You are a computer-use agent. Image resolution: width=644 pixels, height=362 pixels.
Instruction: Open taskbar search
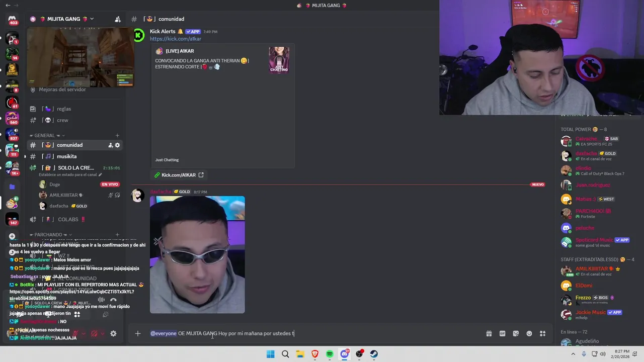coord(285,354)
